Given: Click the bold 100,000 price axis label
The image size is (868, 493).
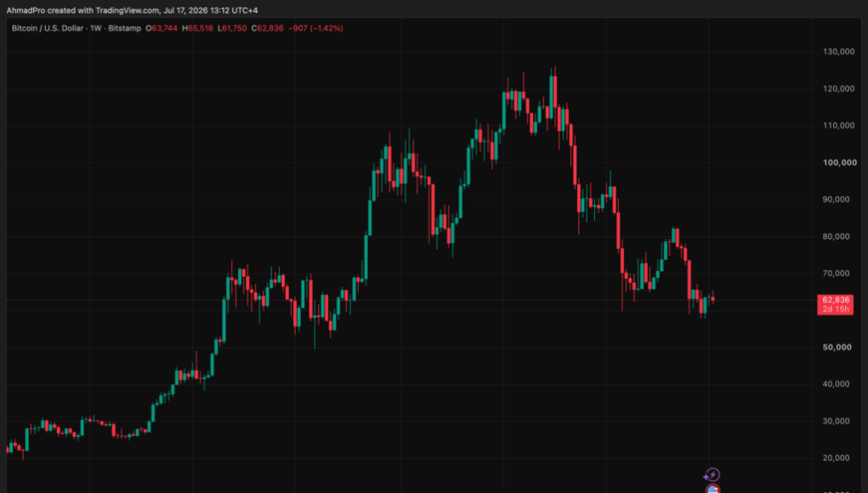Looking at the screenshot, I should click(840, 162).
